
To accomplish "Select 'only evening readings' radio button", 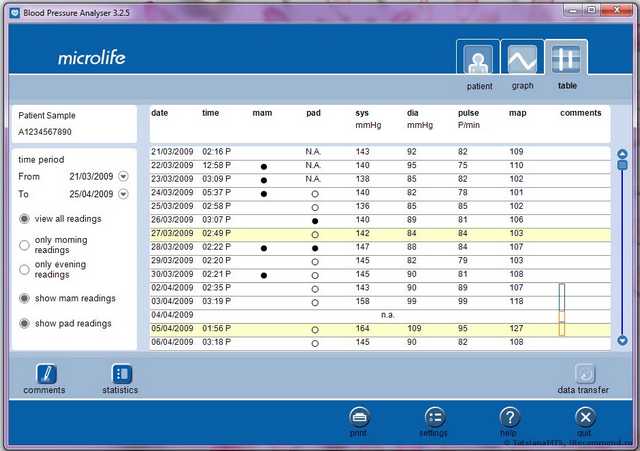I will 24,269.
